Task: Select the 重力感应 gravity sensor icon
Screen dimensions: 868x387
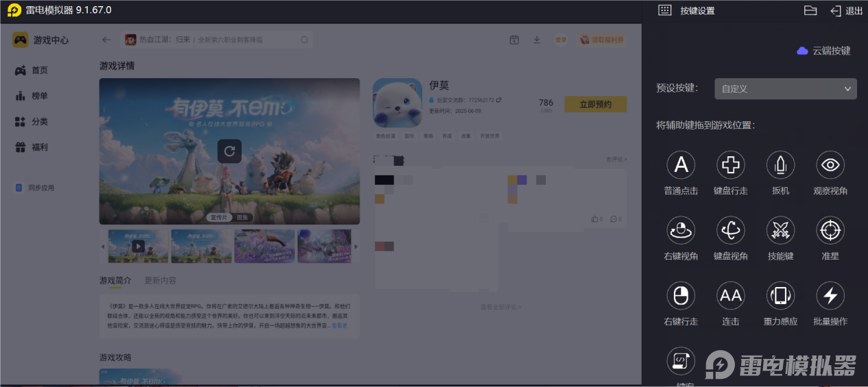Action: [780, 295]
